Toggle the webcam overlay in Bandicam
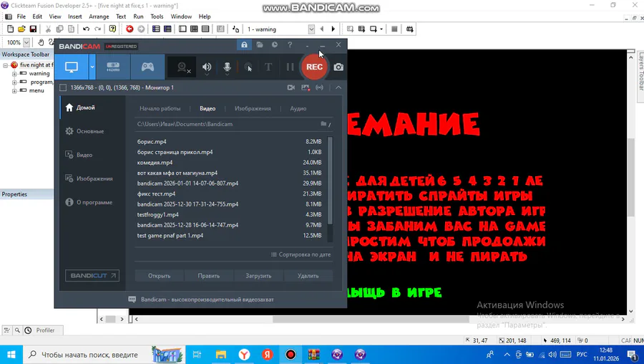This screenshot has width=644, height=364. point(182,67)
